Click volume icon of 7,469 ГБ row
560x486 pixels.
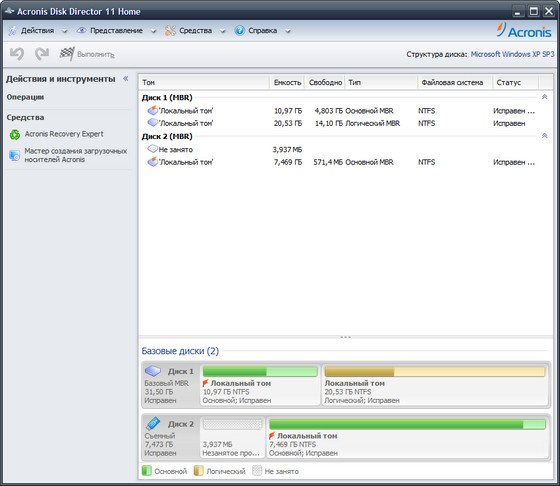[152, 162]
